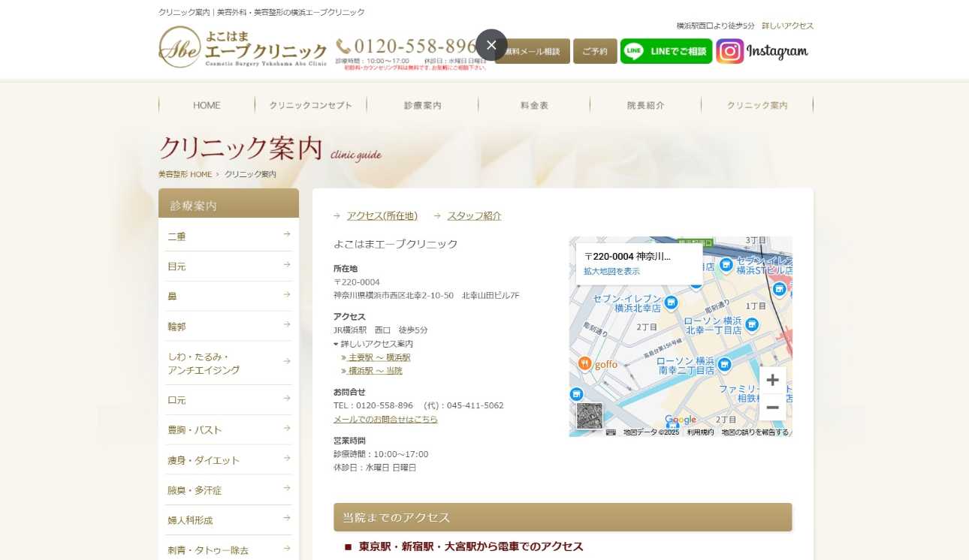Open クリニックコンセプト menu item
Image resolution: width=969 pixels, height=560 pixels.
point(310,105)
